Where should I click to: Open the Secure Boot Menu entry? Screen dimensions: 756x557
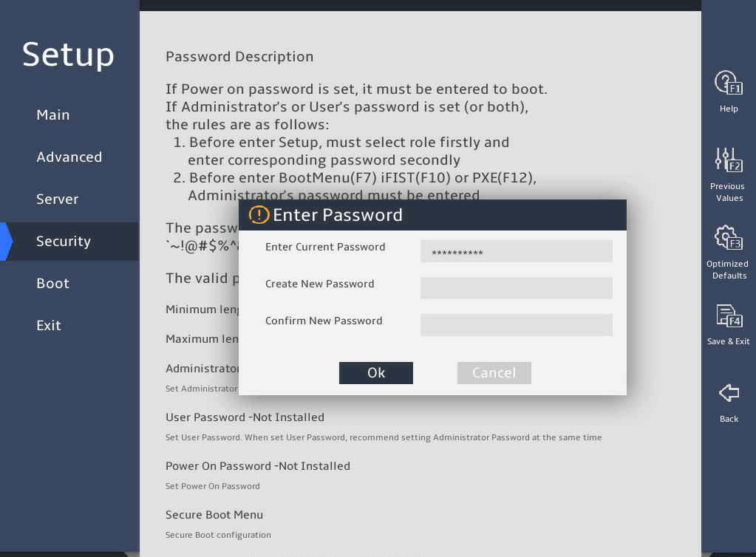pos(214,515)
